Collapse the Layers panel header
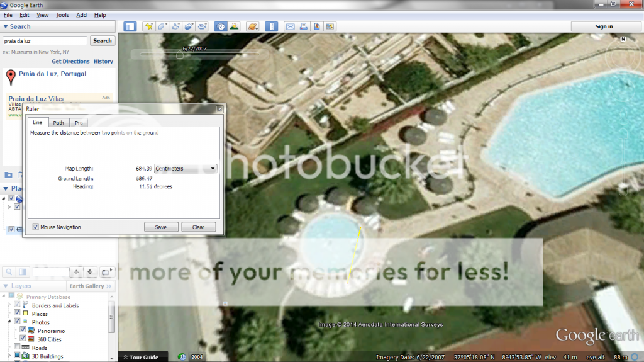 click(34, 286)
